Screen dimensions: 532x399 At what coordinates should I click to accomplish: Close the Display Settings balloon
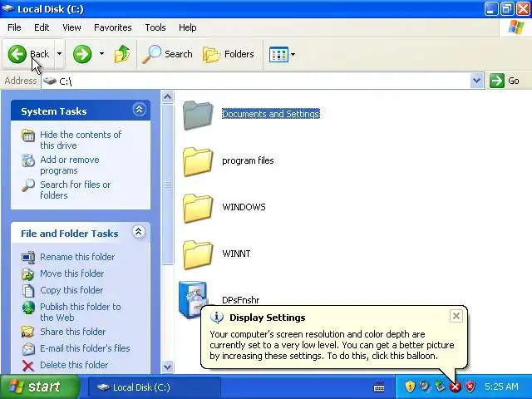coord(456,316)
